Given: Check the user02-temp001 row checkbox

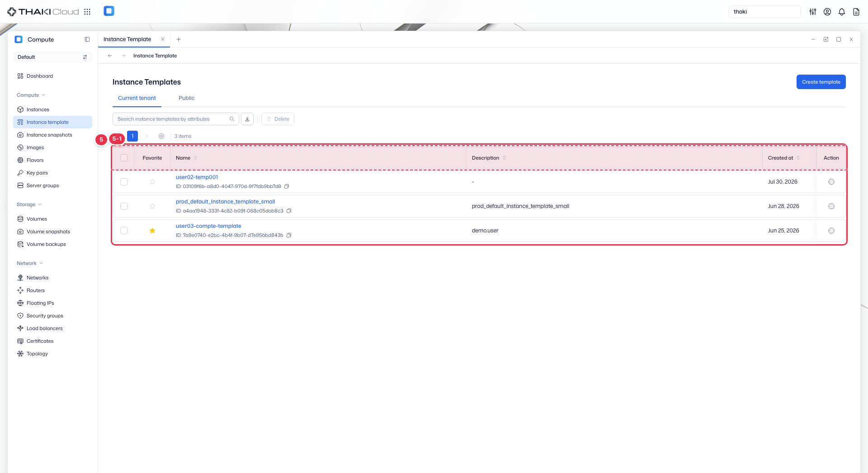Looking at the screenshot, I should (124, 182).
